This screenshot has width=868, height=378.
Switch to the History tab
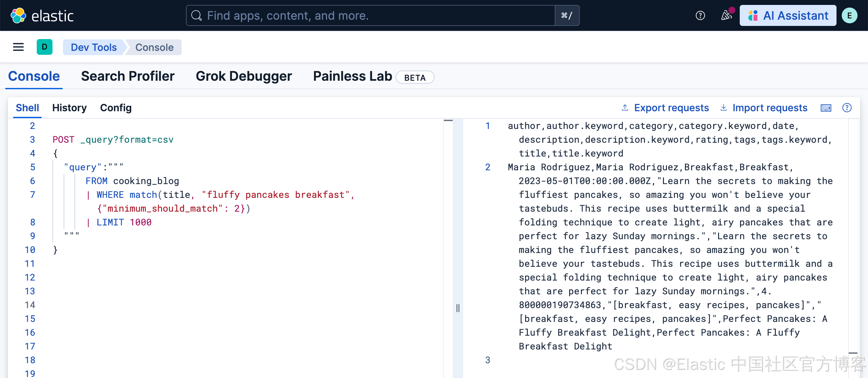[x=69, y=108]
